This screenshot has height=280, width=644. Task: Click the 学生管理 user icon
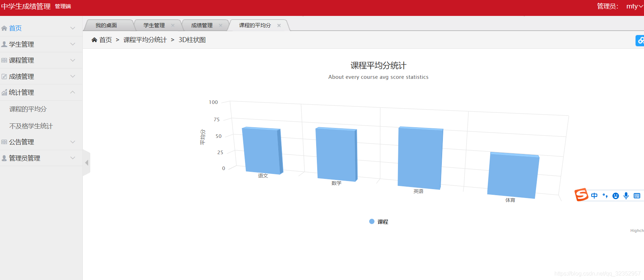pyautogui.click(x=4, y=44)
